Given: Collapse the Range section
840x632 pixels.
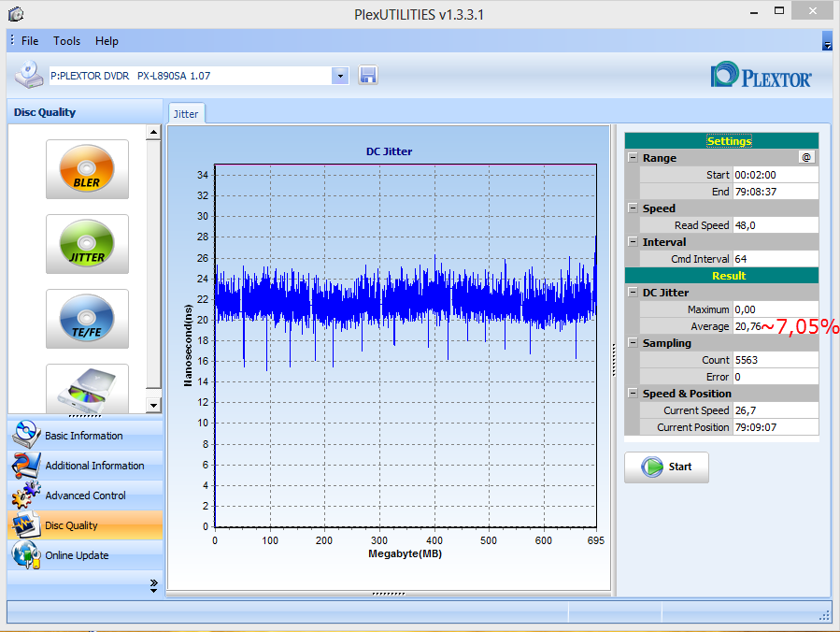Looking at the screenshot, I should (x=633, y=158).
